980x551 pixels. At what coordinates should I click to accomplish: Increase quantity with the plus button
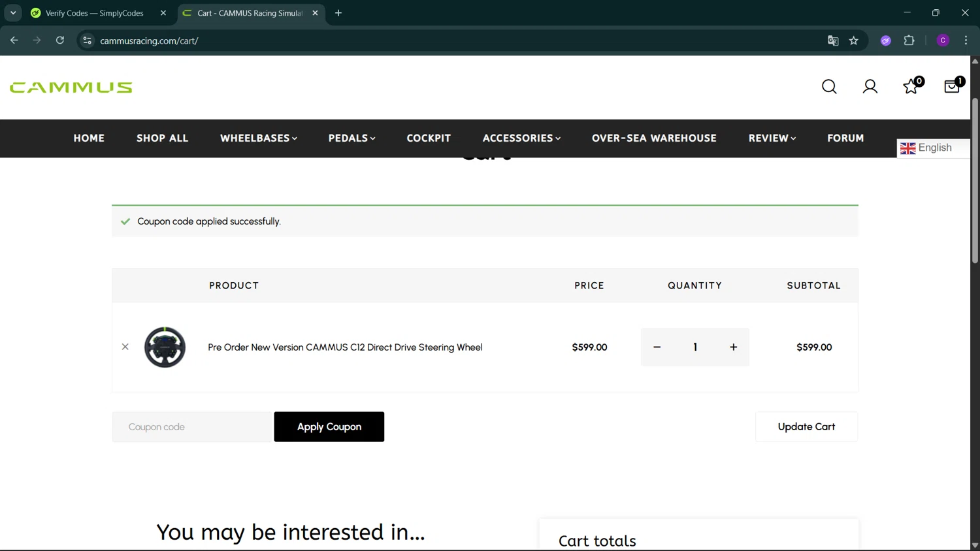pyautogui.click(x=733, y=347)
